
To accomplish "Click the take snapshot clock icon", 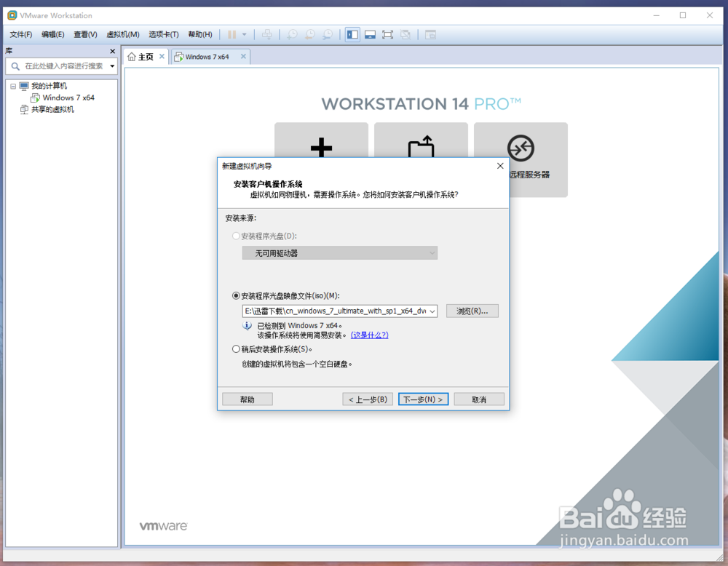I will [292, 34].
